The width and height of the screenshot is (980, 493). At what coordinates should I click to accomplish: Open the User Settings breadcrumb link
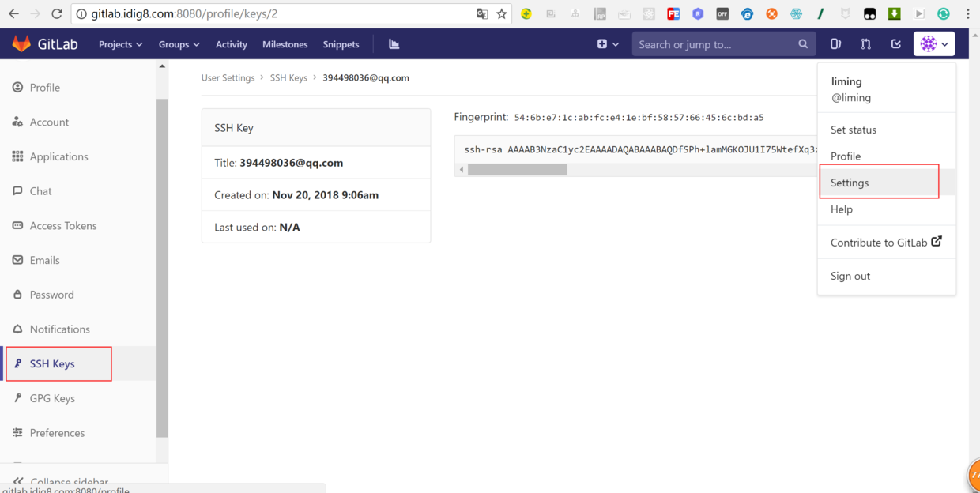227,77
